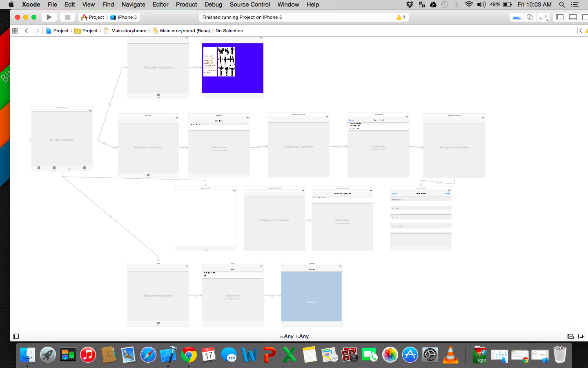Open the related items grid icon
The height and width of the screenshot is (368, 588).
point(15,31)
